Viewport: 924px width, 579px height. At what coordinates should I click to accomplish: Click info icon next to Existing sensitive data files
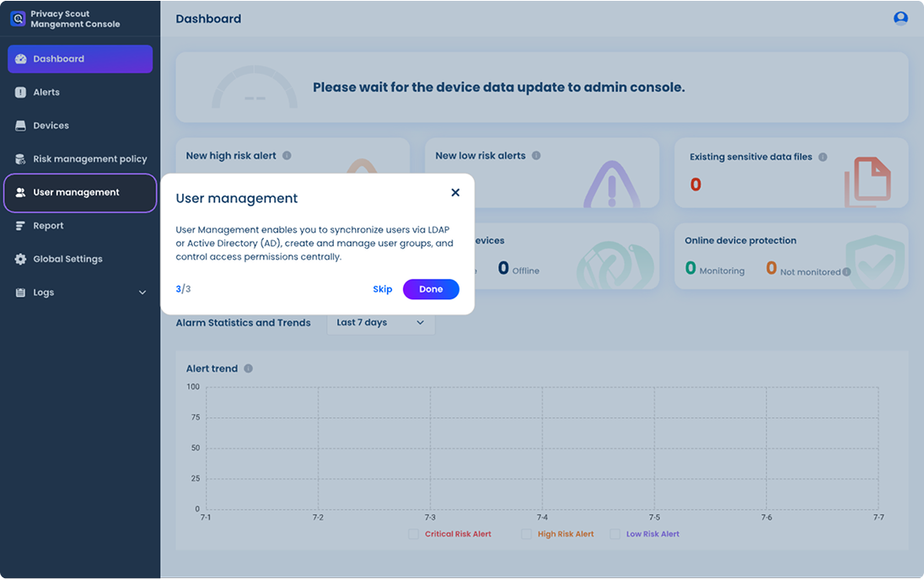(x=823, y=157)
